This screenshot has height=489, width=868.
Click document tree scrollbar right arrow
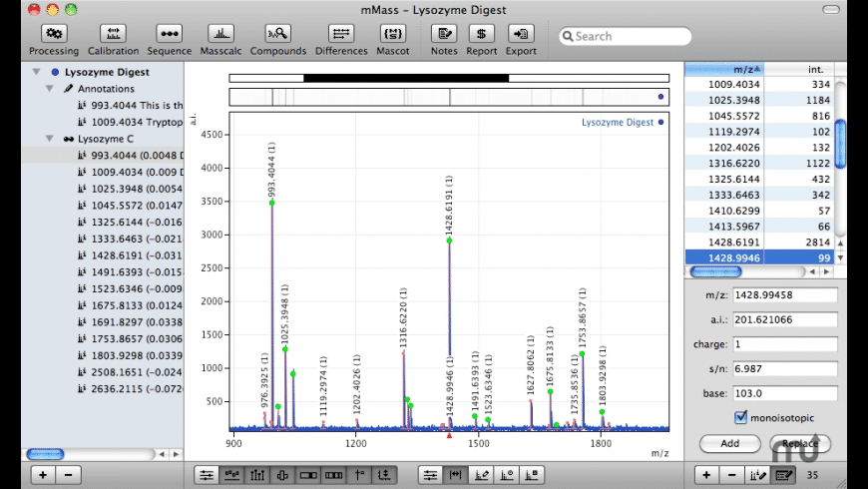click(176, 454)
